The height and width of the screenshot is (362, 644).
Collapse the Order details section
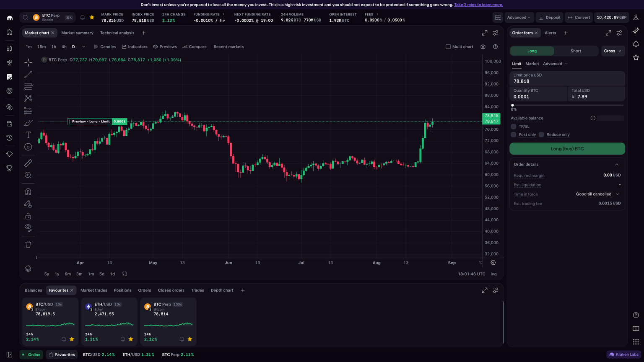[617, 164]
